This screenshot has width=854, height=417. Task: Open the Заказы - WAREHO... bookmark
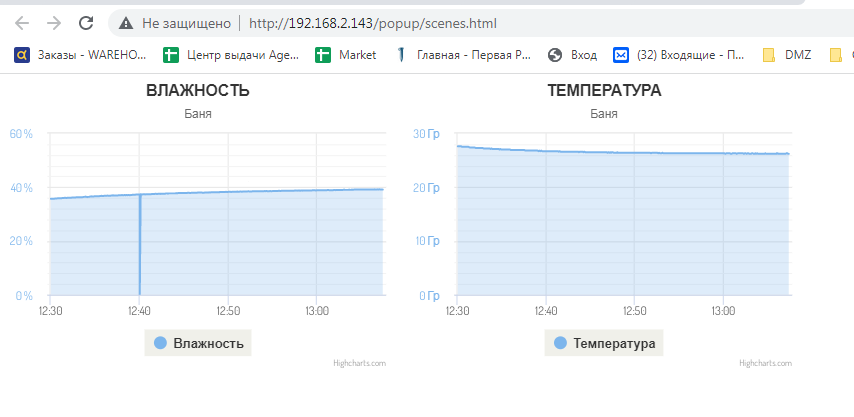[81, 55]
